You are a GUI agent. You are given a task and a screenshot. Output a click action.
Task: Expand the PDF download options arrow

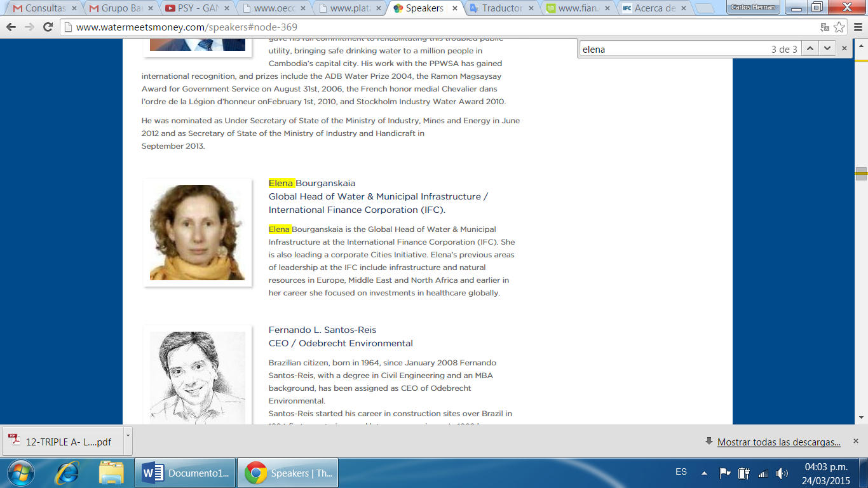(127, 442)
